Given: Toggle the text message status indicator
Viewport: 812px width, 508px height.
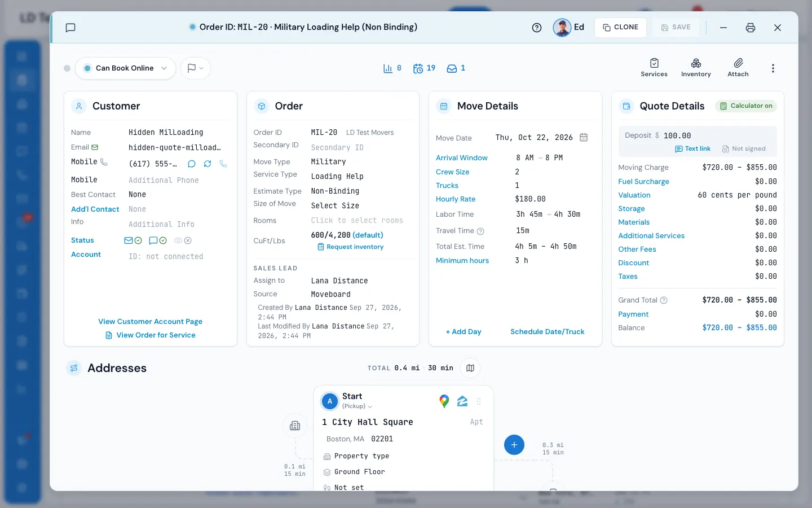Looking at the screenshot, I should tap(158, 240).
